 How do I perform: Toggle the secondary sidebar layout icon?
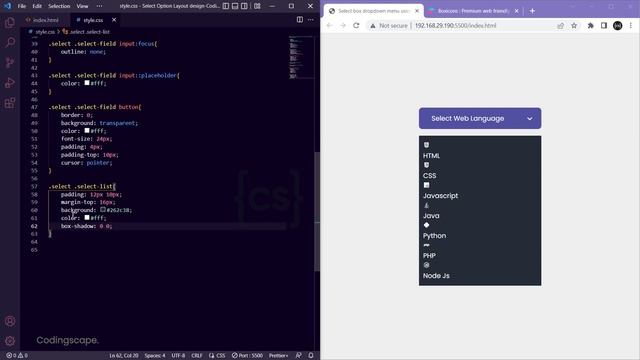click(244, 6)
